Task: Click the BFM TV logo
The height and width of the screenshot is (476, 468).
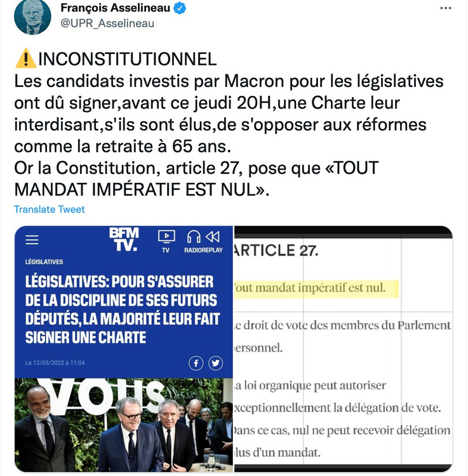Action: pos(124,239)
